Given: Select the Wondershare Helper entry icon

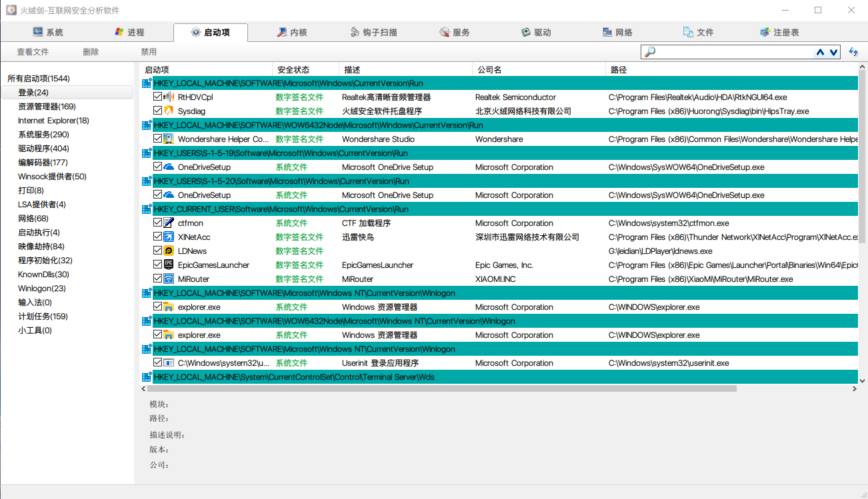Looking at the screenshot, I should click(169, 139).
